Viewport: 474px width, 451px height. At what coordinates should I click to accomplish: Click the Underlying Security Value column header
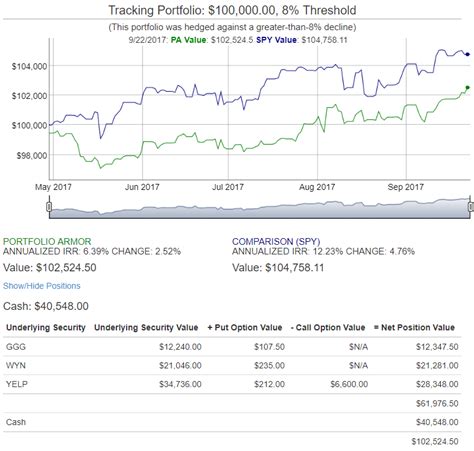click(x=146, y=327)
